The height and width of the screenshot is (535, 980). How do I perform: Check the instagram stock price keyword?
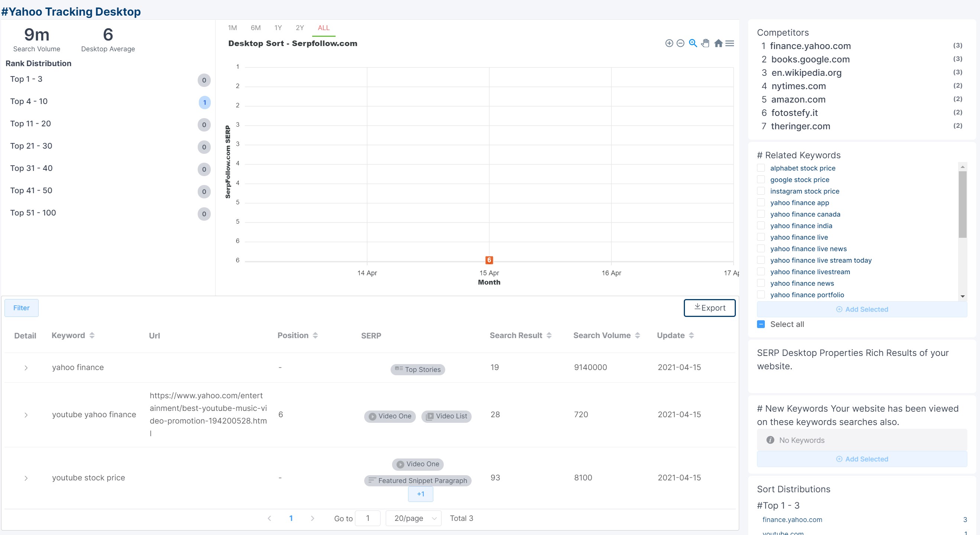click(x=761, y=191)
